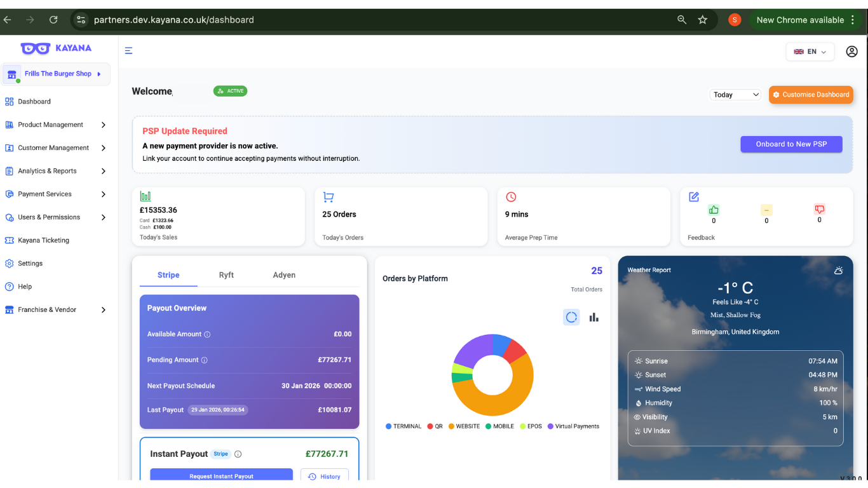Image resolution: width=868 pixels, height=488 pixels.
Task: Click the Kayana glasses logo
Action: tap(36, 48)
